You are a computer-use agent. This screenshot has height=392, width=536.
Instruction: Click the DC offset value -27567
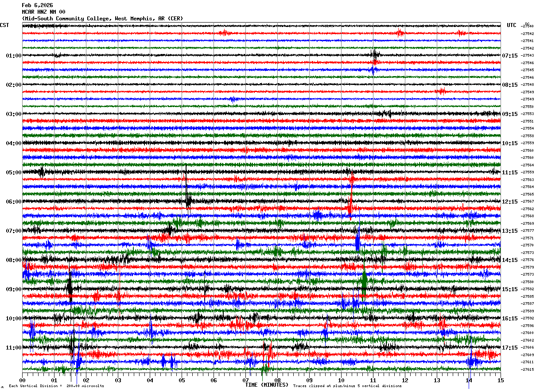pyautogui.click(x=528, y=201)
